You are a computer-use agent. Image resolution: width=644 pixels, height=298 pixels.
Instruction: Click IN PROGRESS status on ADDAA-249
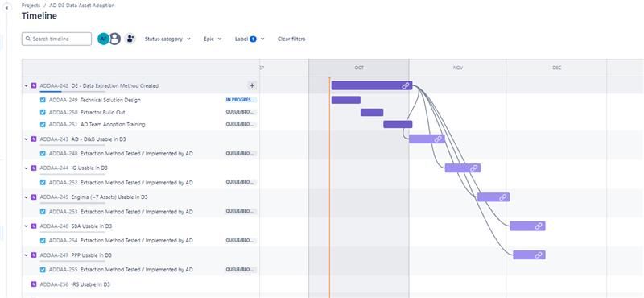[x=241, y=100]
